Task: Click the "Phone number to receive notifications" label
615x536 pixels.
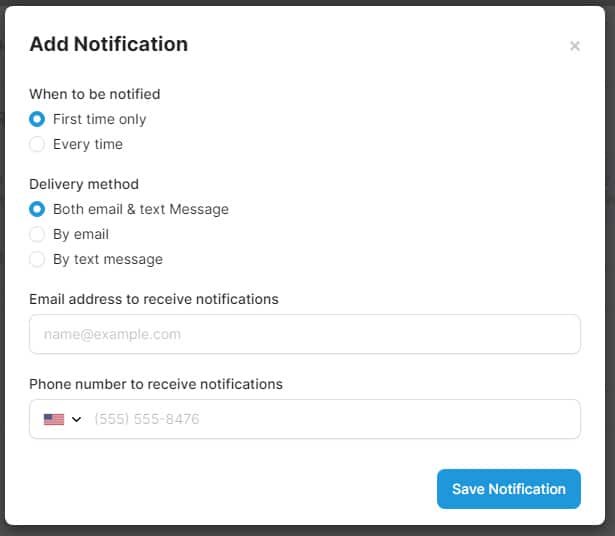Action: tap(156, 384)
